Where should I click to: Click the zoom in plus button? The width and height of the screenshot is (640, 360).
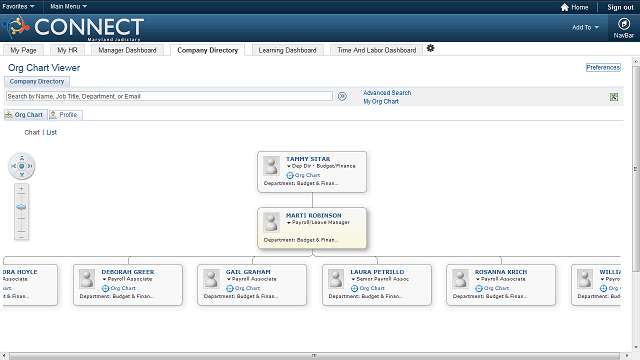(x=21, y=189)
